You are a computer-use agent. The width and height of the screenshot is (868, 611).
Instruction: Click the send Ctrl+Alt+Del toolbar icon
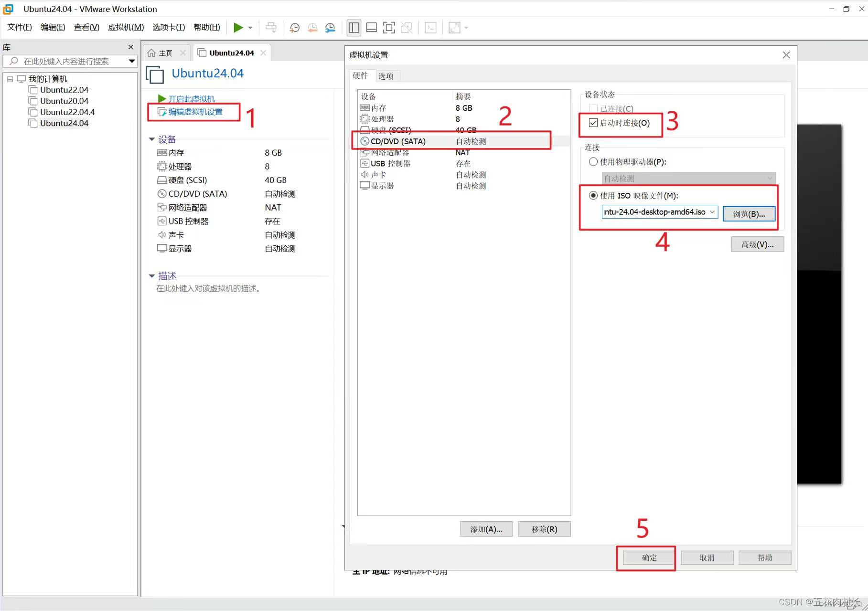point(271,28)
